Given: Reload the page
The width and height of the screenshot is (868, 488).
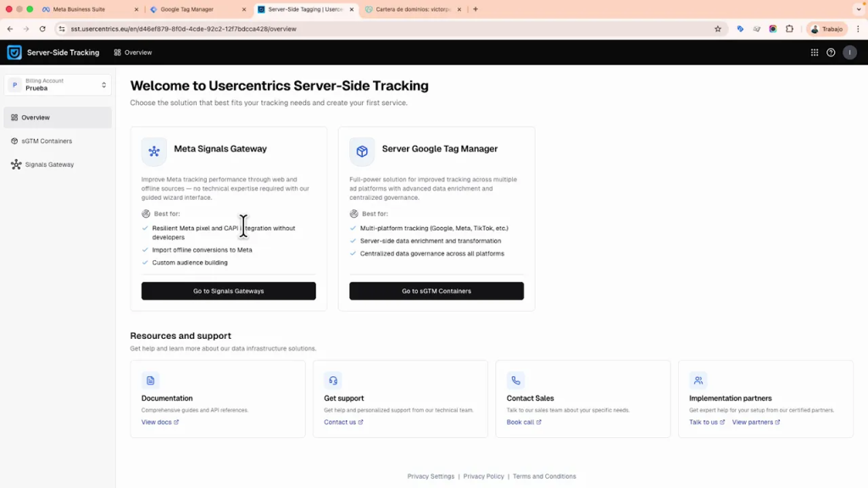Looking at the screenshot, I should coord(42,29).
